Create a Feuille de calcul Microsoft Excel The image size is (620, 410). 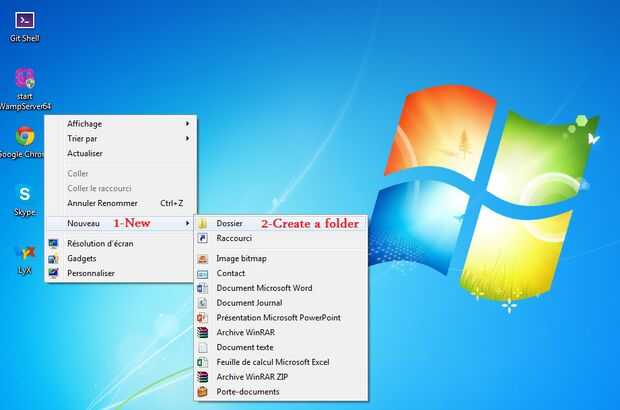[x=281, y=362]
